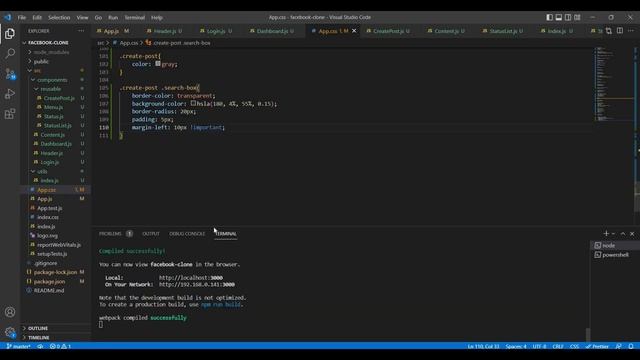Toggle primary side bar layout icon

pyautogui.click(x=549, y=17)
